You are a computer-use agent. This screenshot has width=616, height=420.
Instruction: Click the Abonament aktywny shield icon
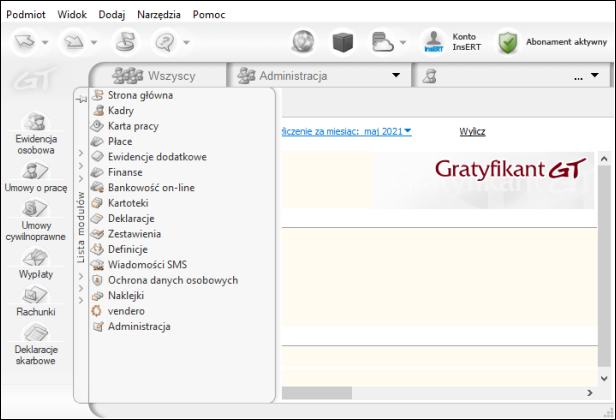[x=508, y=42]
